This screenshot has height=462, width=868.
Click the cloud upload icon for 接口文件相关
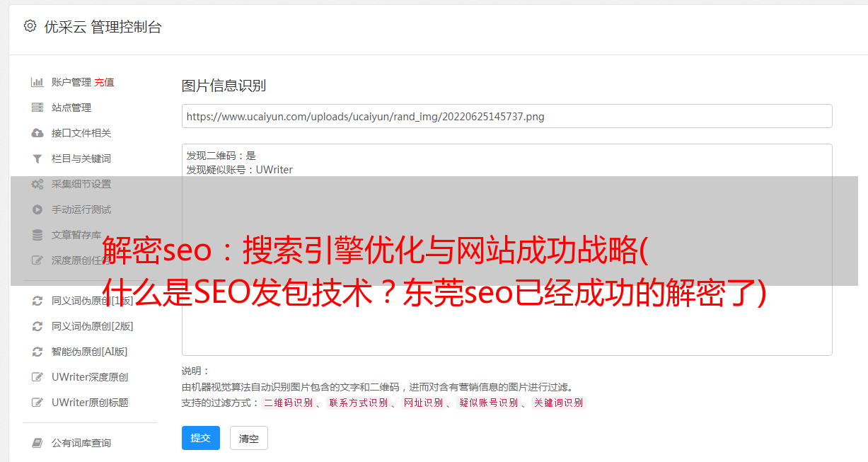(x=37, y=133)
